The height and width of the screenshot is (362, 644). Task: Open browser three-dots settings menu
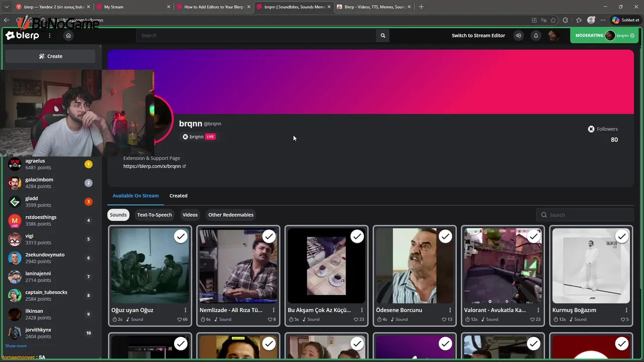pos(603,20)
